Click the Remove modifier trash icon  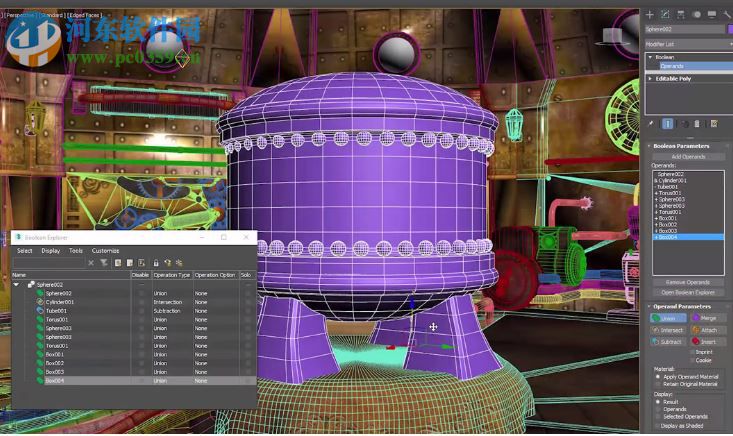click(698, 123)
